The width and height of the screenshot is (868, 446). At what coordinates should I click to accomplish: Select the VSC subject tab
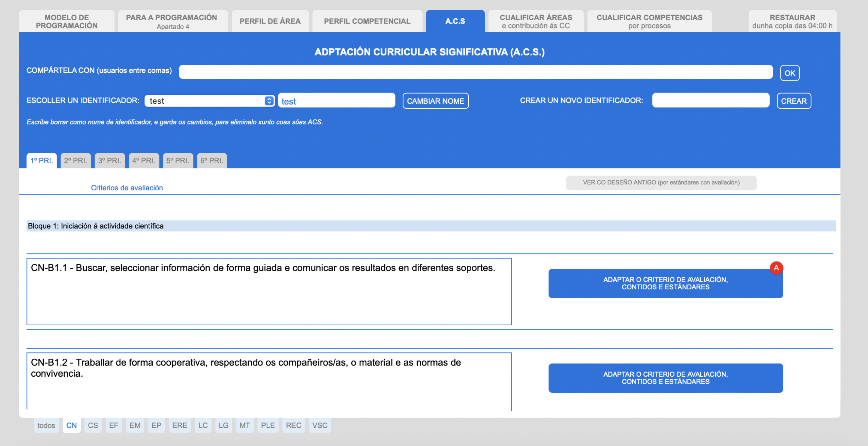pyautogui.click(x=320, y=425)
